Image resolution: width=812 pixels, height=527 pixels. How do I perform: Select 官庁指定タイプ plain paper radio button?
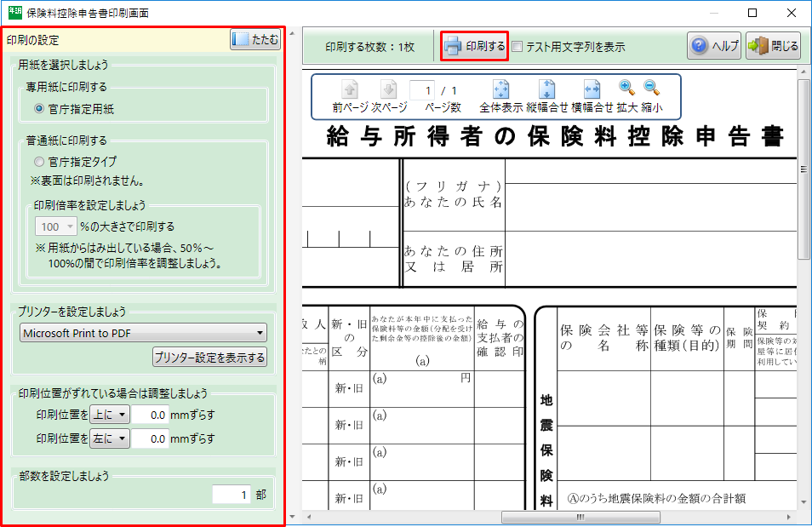tap(39, 161)
